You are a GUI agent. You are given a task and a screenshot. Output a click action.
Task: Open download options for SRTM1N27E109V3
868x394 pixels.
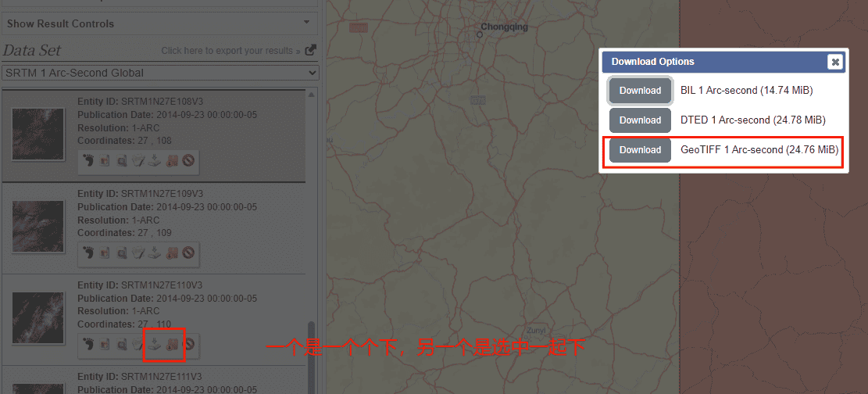[155, 253]
